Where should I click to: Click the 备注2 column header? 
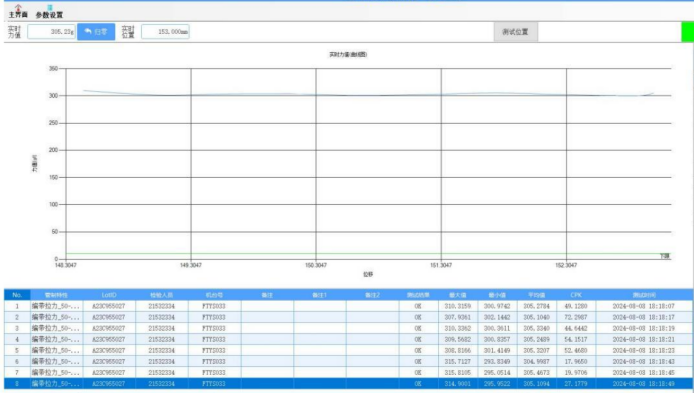click(x=372, y=295)
